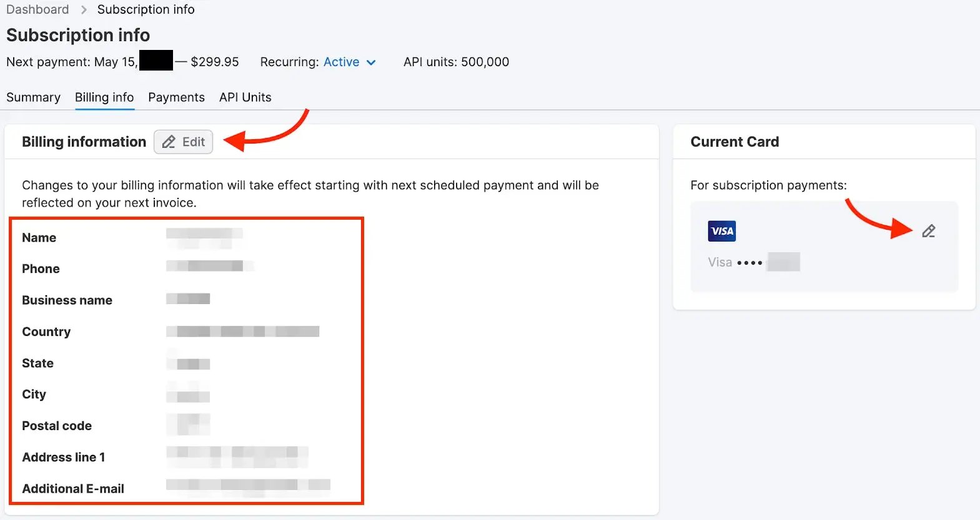
Task: Click the pencil icon to edit current card
Action: pos(928,231)
